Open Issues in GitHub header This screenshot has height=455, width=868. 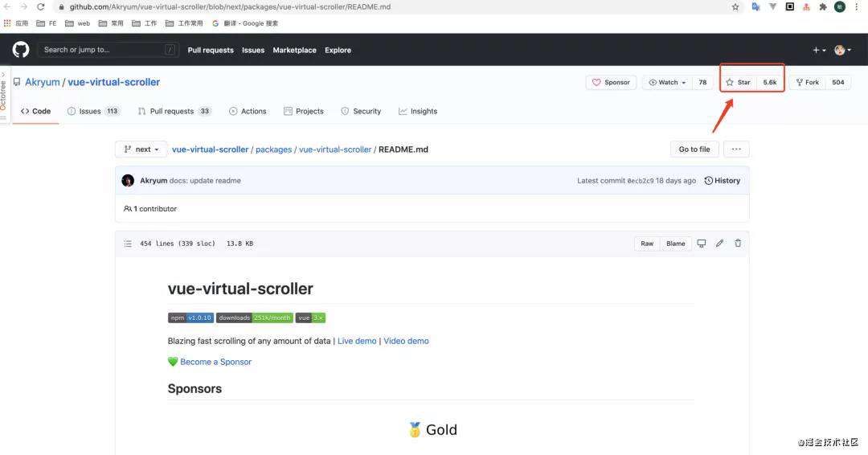click(x=253, y=50)
